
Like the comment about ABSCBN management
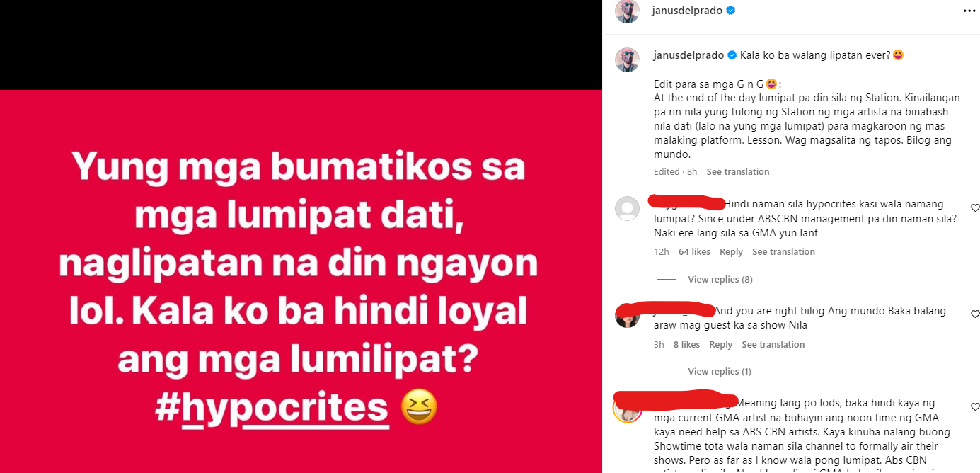pyautogui.click(x=975, y=208)
